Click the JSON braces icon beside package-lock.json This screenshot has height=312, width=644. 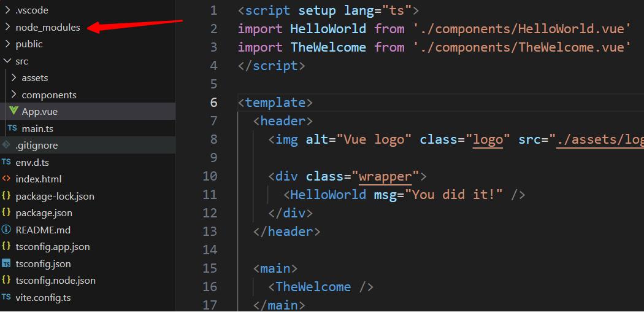6,196
